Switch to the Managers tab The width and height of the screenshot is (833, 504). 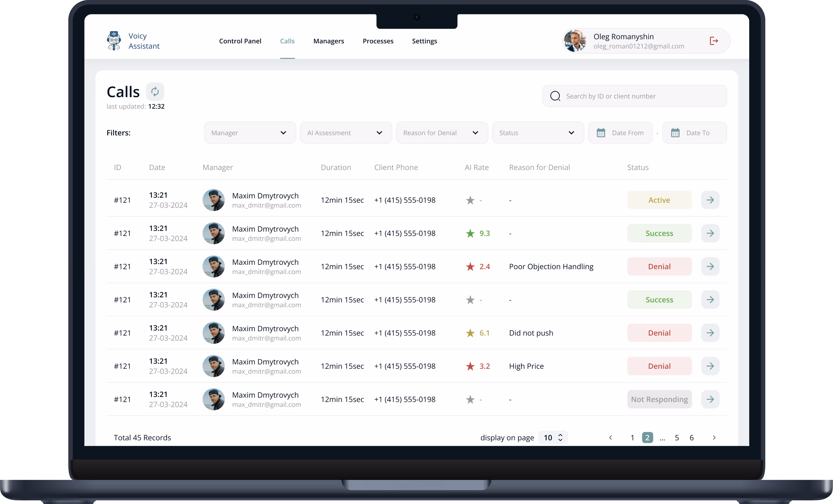coord(328,41)
